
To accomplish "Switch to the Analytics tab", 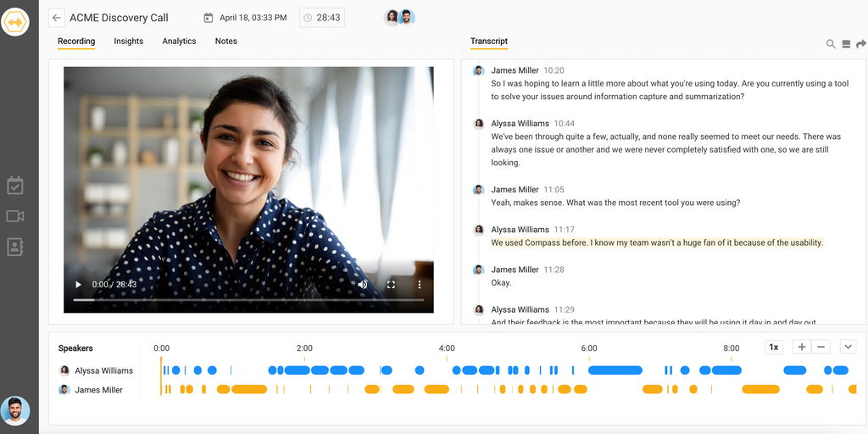I will [179, 42].
